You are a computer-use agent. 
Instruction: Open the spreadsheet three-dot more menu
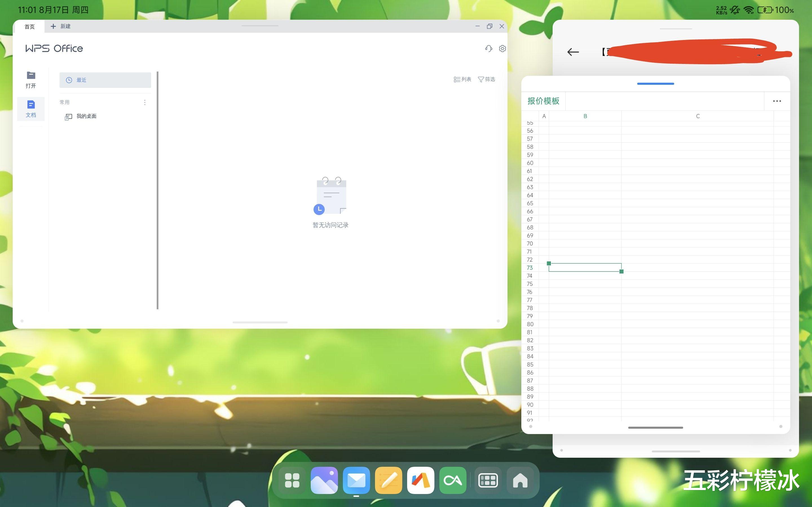777,101
